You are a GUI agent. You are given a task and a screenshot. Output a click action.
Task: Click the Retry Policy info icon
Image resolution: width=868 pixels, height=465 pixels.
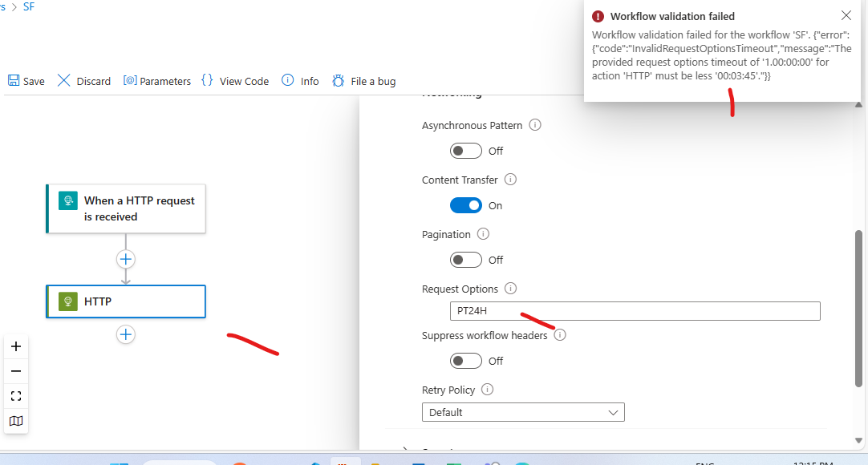click(x=488, y=390)
